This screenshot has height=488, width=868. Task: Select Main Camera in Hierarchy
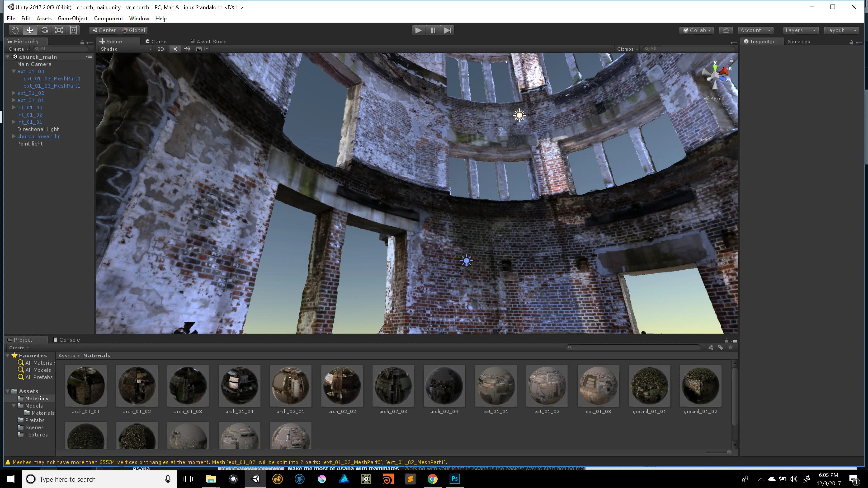coord(34,64)
